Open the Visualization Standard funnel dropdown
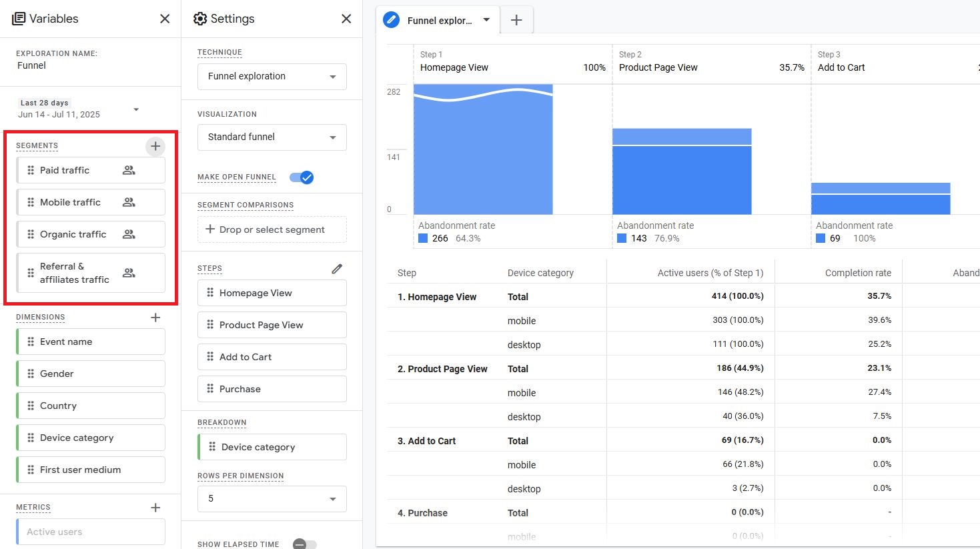 point(272,137)
